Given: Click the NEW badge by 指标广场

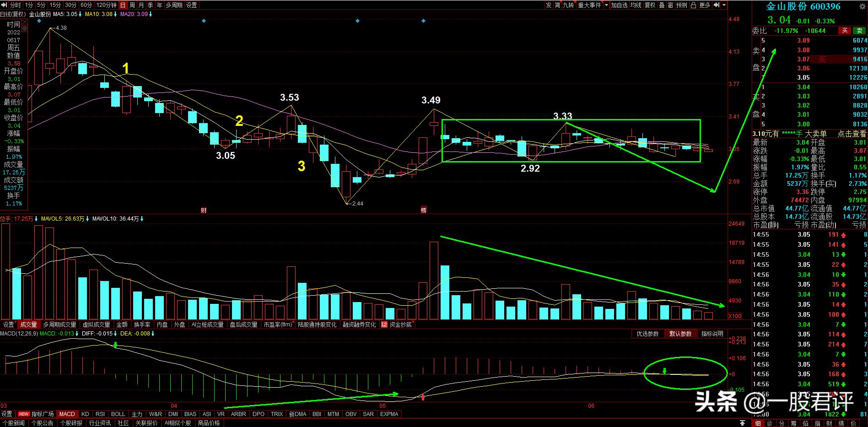Looking at the screenshot, I should pyautogui.click(x=24, y=414).
